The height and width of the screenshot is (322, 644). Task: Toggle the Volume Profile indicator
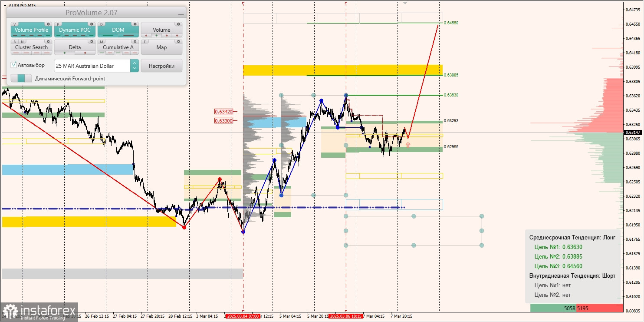point(32,30)
